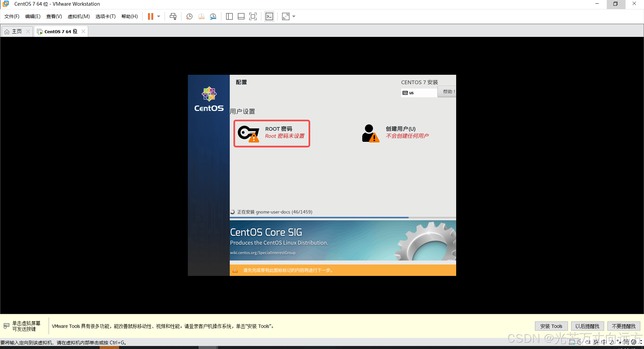Viewport: 644px width, 349px height.
Task: Open the power options dropdown next to pause
Action: coord(159,16)
